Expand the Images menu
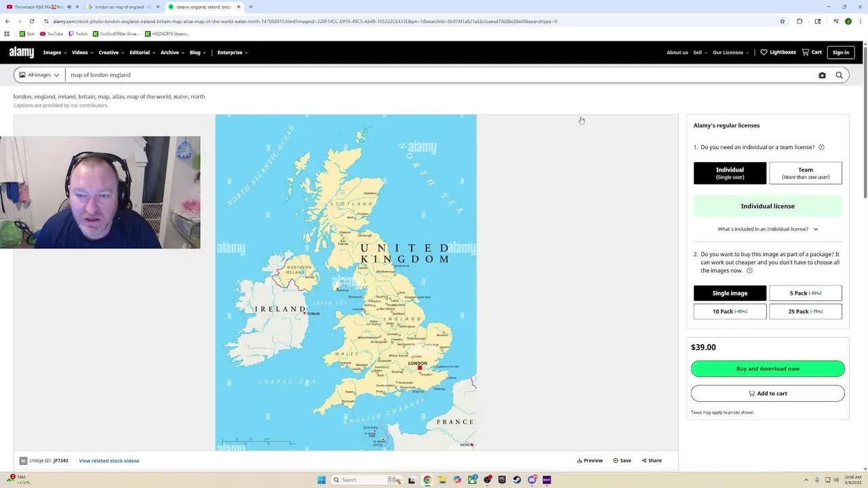Screen dimensions: 868x488 click(x=54, y=52)
